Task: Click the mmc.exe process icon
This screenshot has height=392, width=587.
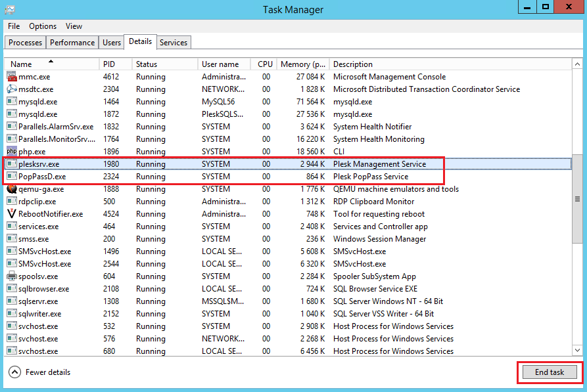Action: pos(12,77)
